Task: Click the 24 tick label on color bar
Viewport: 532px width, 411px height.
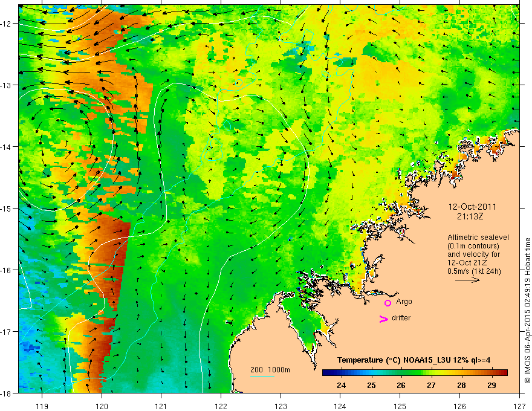Action: (x=342, y=385)
